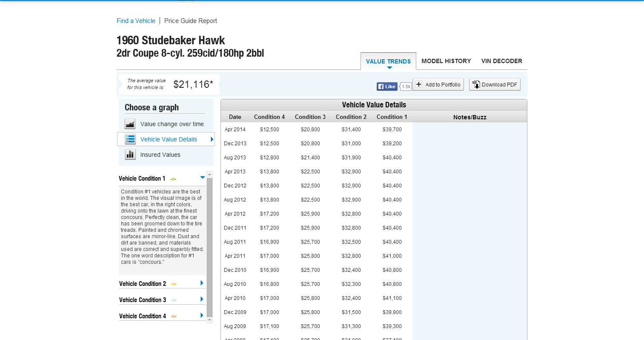Click the Aug 2013 date cell
This screenshot has width=644, height=340.
235,158
